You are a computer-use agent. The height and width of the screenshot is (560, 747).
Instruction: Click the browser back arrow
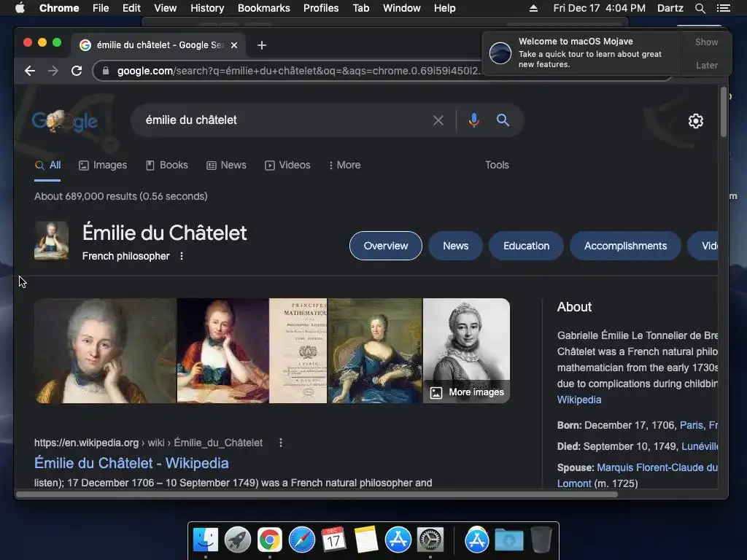[x=29, y=71]
